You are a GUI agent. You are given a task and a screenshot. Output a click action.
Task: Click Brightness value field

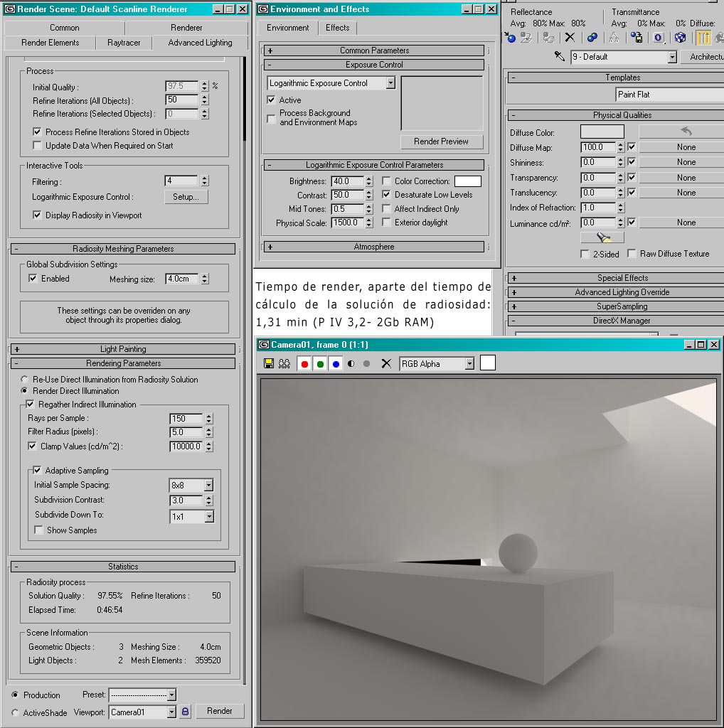348,181
